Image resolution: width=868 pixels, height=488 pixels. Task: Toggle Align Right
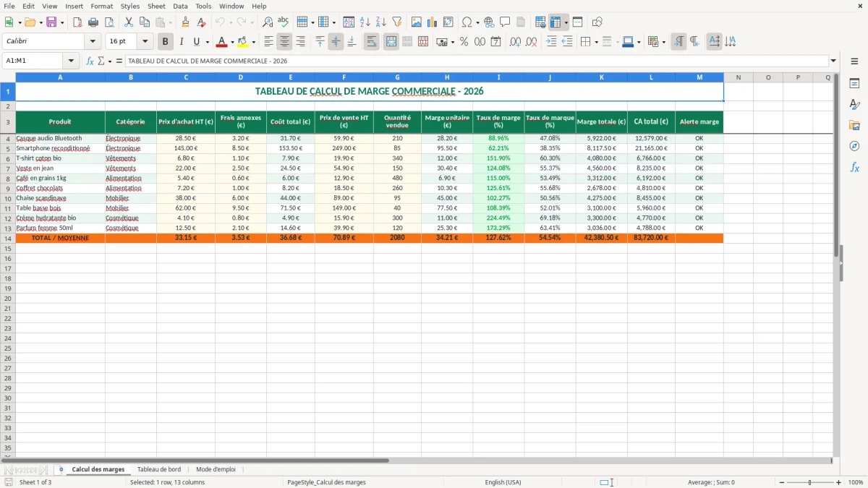(300, 42)
